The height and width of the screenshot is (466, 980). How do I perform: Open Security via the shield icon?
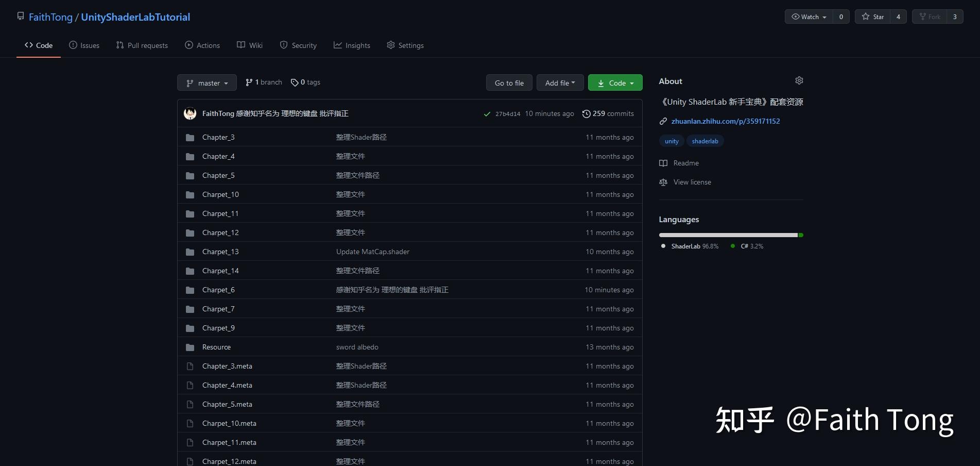[x=284, y=45]
